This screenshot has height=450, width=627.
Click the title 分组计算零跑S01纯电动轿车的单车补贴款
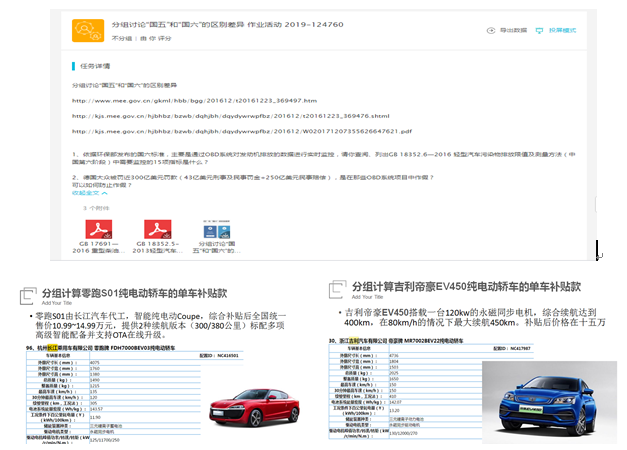(x=135, y=294)
